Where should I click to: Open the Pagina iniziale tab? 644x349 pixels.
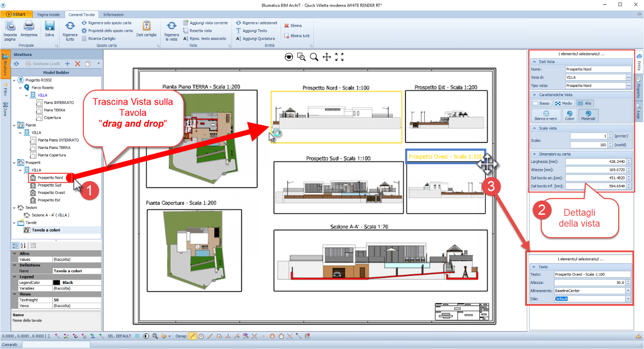click(x=48, y=14)
